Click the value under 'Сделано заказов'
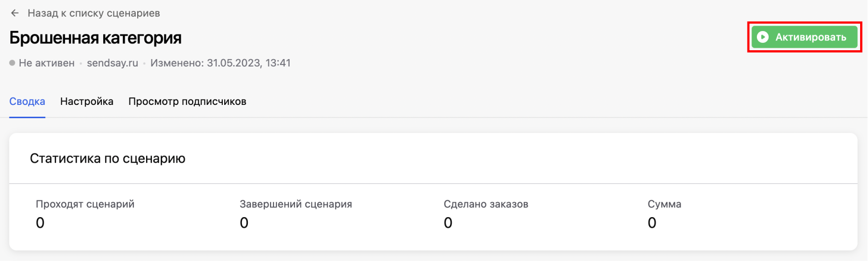 tap(448, 223)
